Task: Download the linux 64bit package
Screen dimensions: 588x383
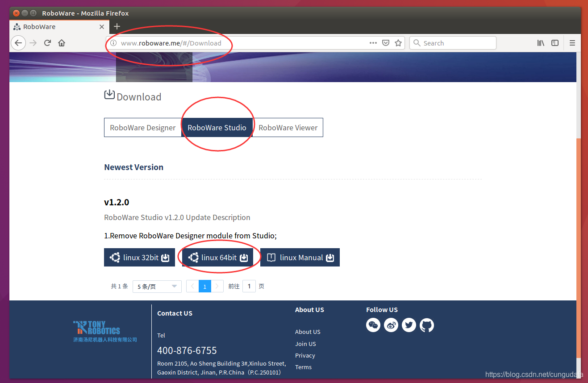Action: tap(217, 258)
